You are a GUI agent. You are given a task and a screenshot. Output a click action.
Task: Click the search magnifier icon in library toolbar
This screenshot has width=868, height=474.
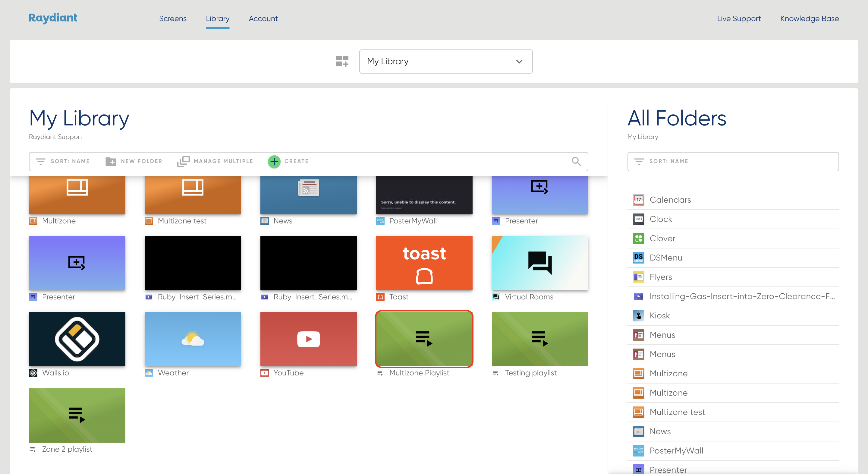576,162
